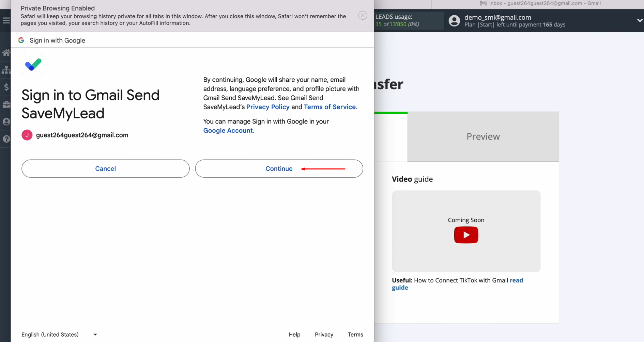Click the Google G logo
The width and height of the screenshot is (644, 342).
[x=21, y=40]
